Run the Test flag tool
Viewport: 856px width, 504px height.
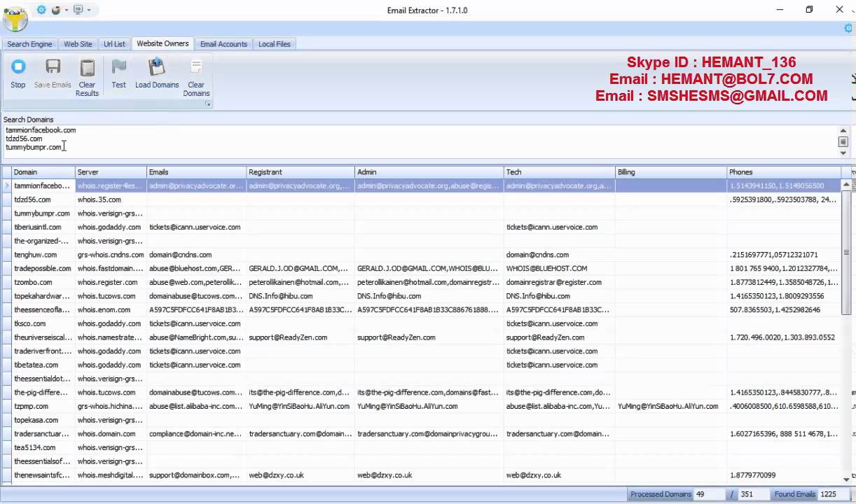click(119, 73)
